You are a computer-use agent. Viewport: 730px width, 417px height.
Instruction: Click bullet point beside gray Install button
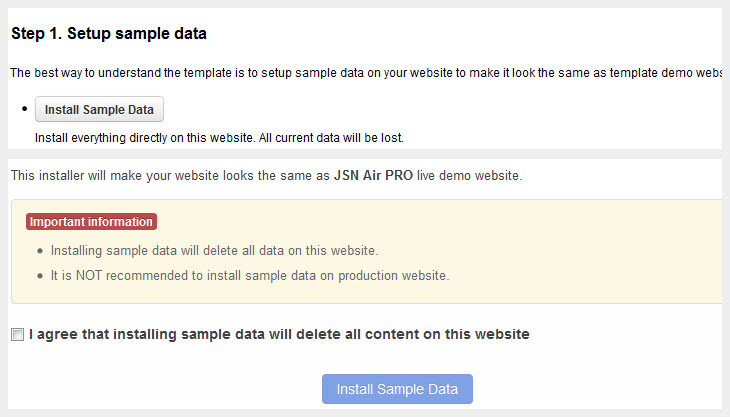pos(24,108)
